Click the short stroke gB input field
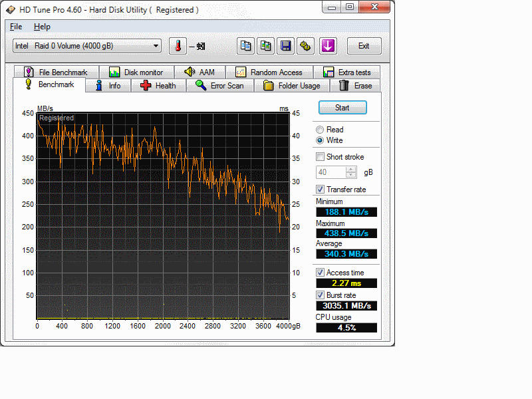 (x=331, y=172)
